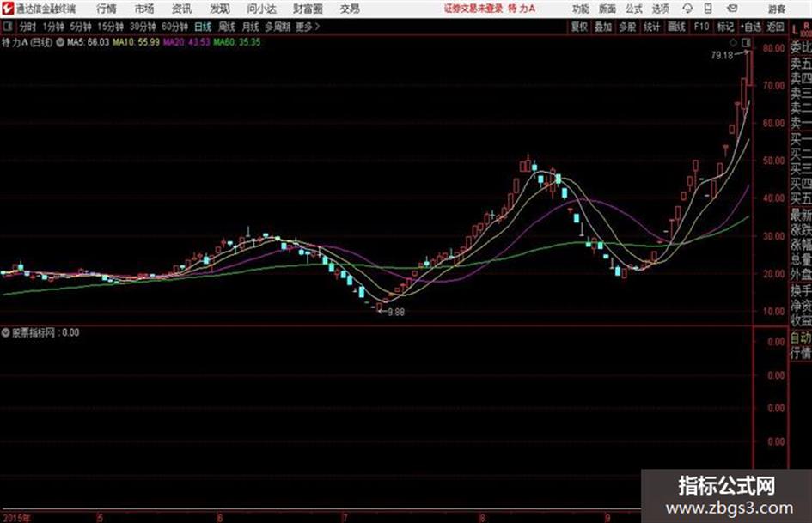Viewport: 812px width, 523px height.
Task: Toggle the right info panel icon
Action: click(746, 42)
